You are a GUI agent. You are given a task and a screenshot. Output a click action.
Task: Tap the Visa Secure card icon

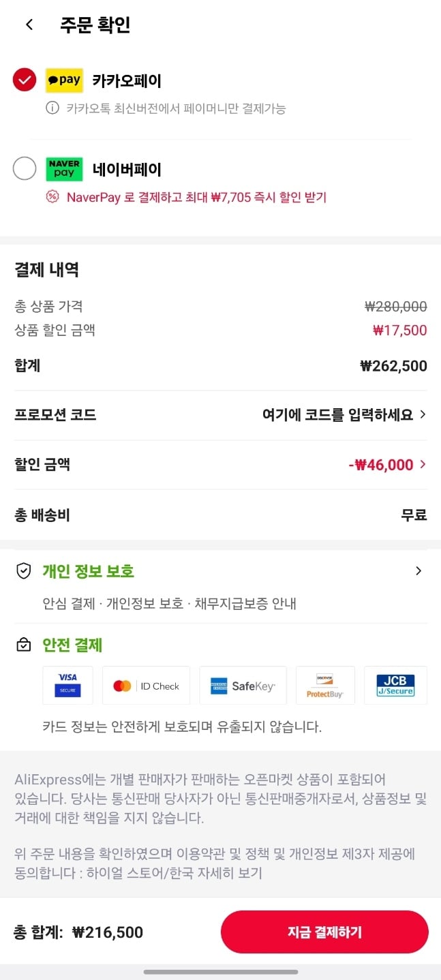(x=67, y=685)
